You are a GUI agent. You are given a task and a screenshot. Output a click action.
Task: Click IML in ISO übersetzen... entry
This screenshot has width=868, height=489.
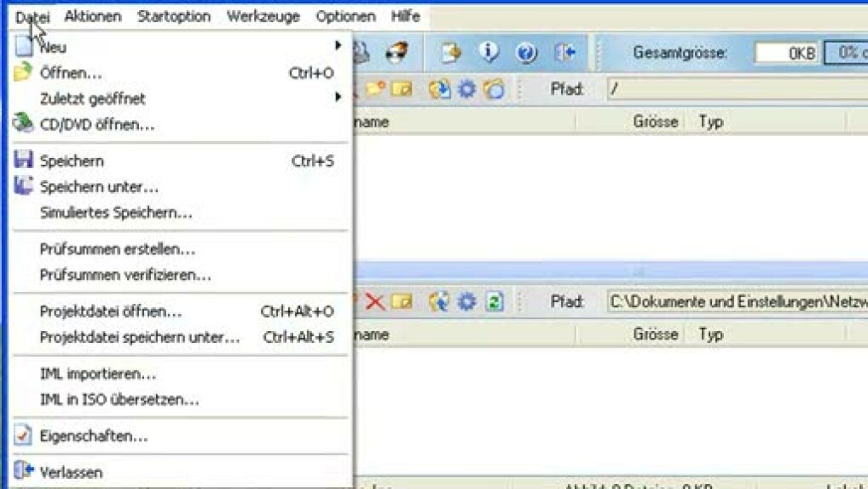pyautogui.click(x=119, y=399)
